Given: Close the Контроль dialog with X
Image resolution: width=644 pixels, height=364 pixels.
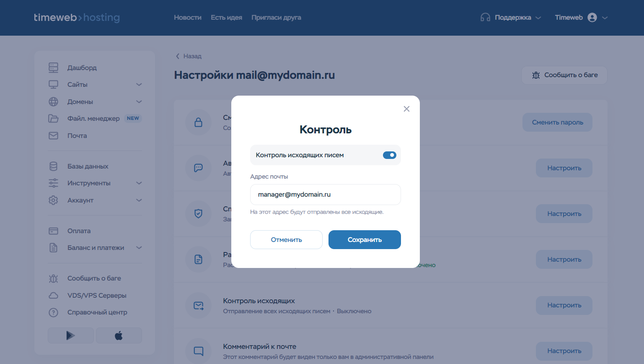Looking at the screenshot, I should pyautogui.click(x=406, y=109).
